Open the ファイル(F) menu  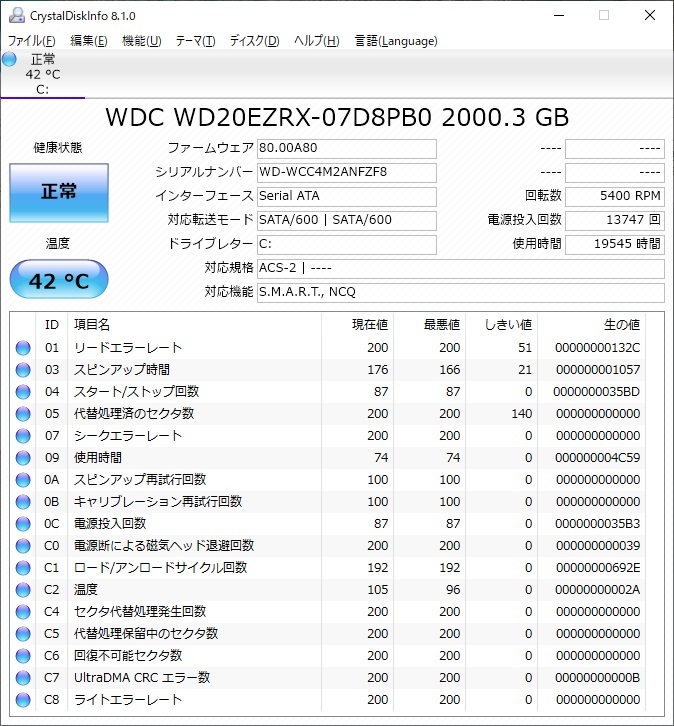tap(31, 41)
